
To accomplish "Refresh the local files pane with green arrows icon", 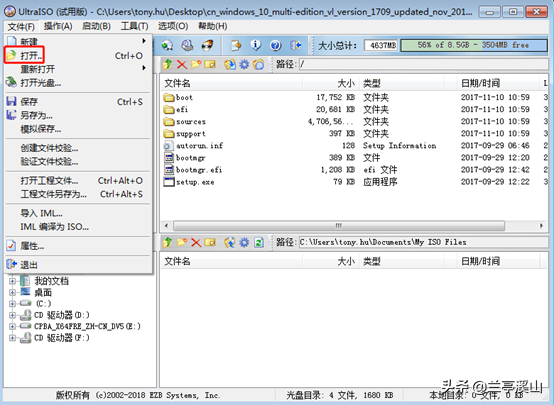I will click(x=259, y=242).
